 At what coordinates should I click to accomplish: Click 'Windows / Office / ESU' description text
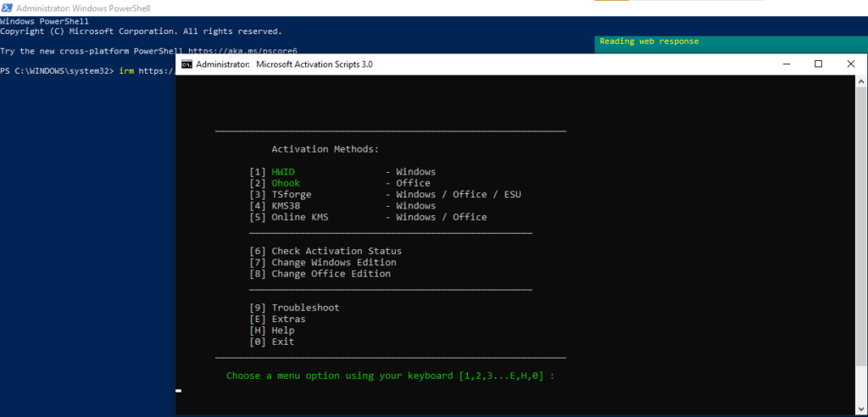[x=459, y=194]
